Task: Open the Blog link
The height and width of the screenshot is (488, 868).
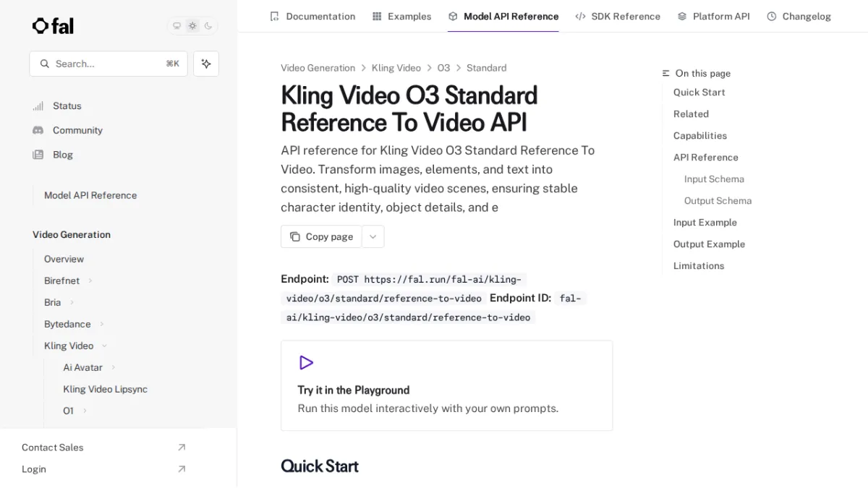Action: pos(63,155)
